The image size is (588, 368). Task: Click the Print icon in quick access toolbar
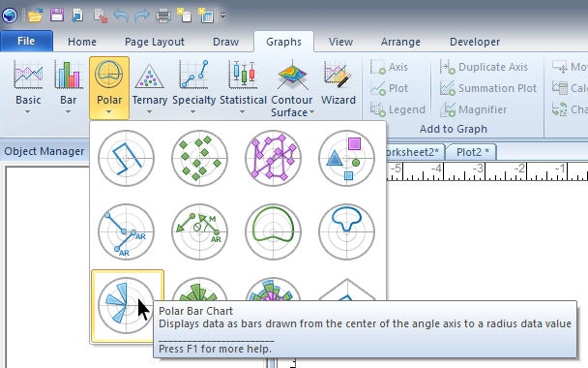(x=163, y=15)
